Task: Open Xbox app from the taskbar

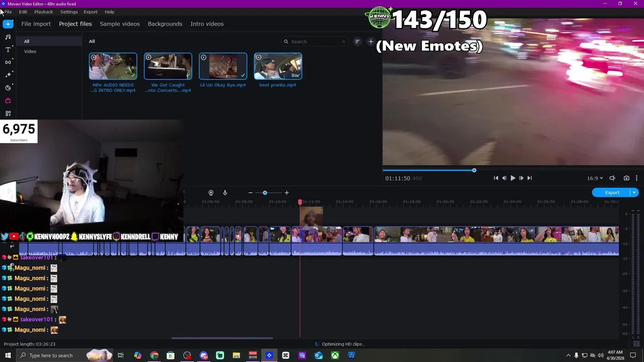Action: [335, 355]
